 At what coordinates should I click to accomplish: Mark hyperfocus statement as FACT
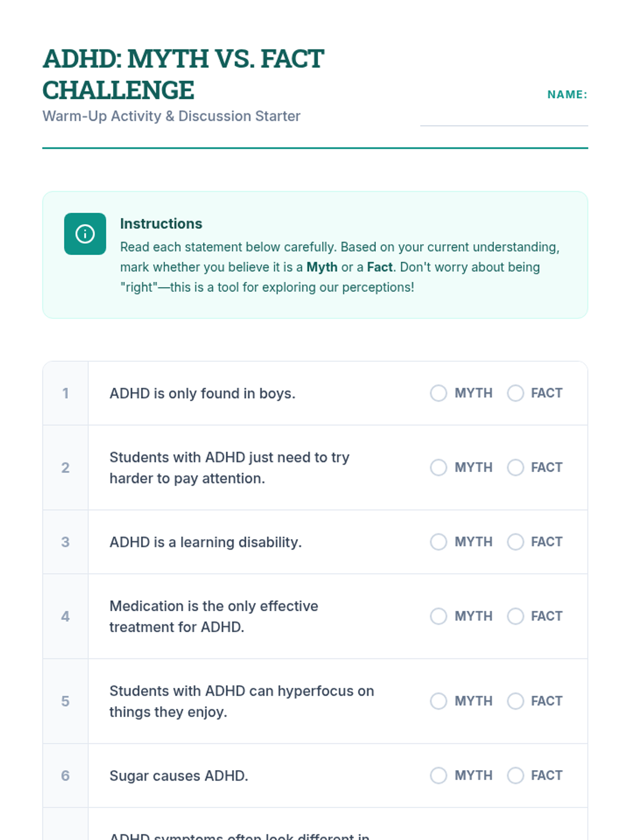tap(515, 701)
